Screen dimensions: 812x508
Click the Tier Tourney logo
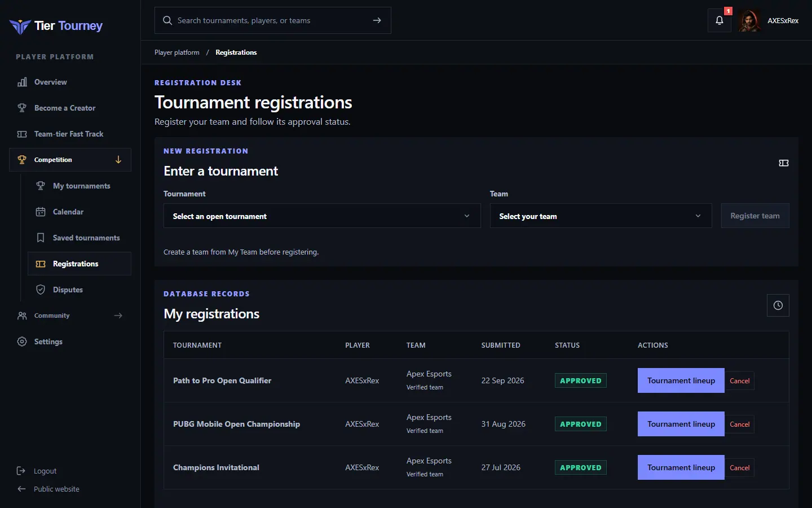pos(56,26)
